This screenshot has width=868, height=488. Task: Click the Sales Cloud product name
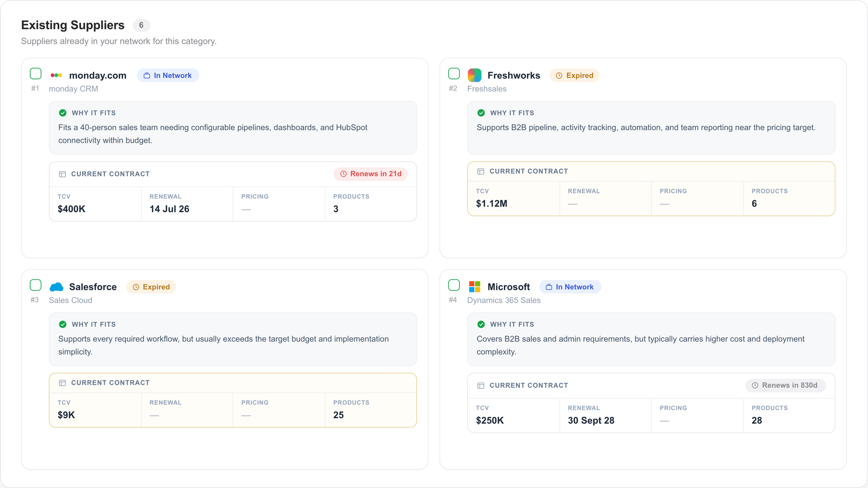[70, 300]
